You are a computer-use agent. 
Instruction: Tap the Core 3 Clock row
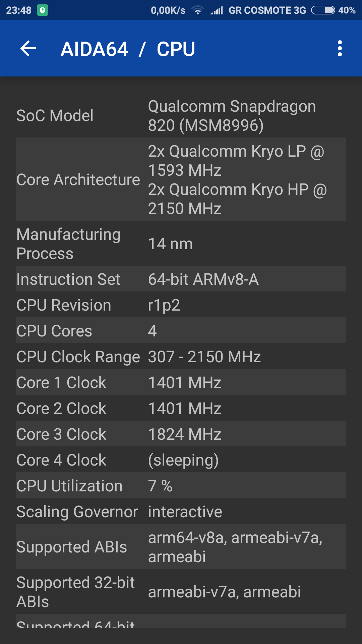click(x=181, y=434)
